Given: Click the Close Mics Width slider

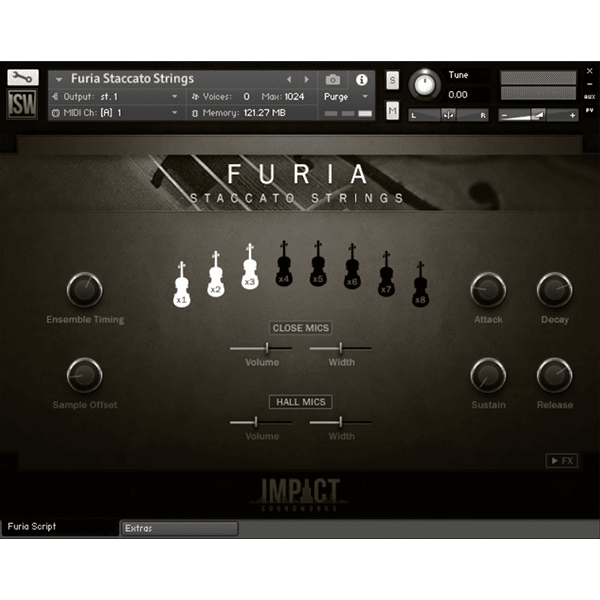Looking at the screenshot, I should point(341,348).
